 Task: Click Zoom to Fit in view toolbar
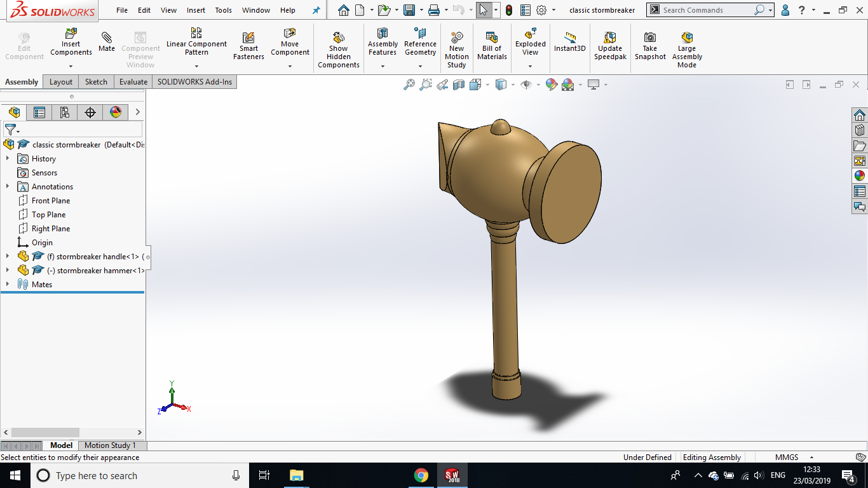coord(409,85)
